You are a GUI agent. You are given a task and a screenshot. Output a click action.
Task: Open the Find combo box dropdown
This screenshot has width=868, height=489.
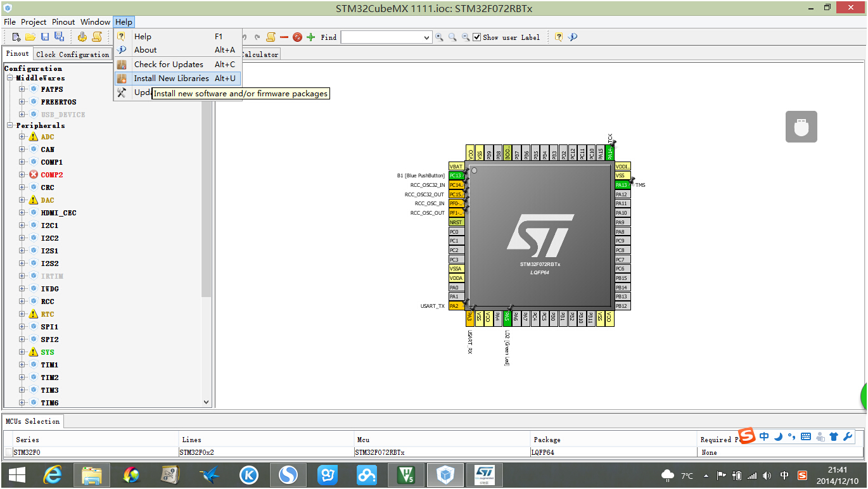click(x=427, y=37)
